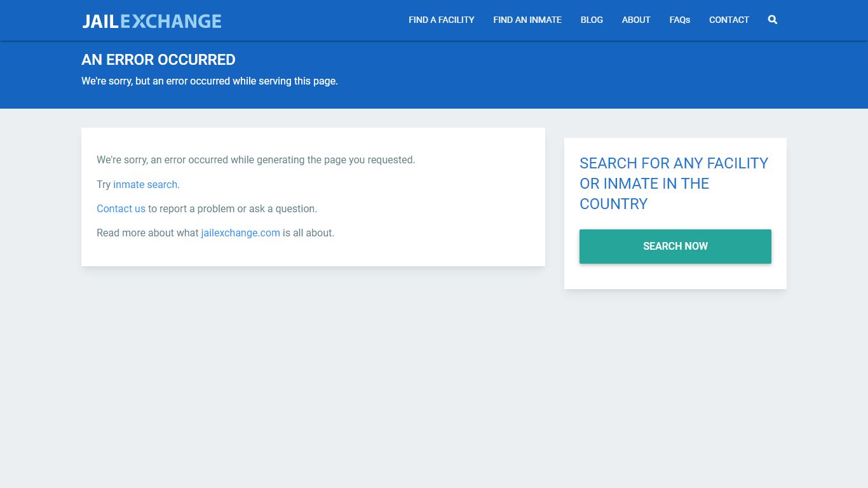Visit the jailexchange.com link
The image size is (868, 488).
[x=240, y=233]
